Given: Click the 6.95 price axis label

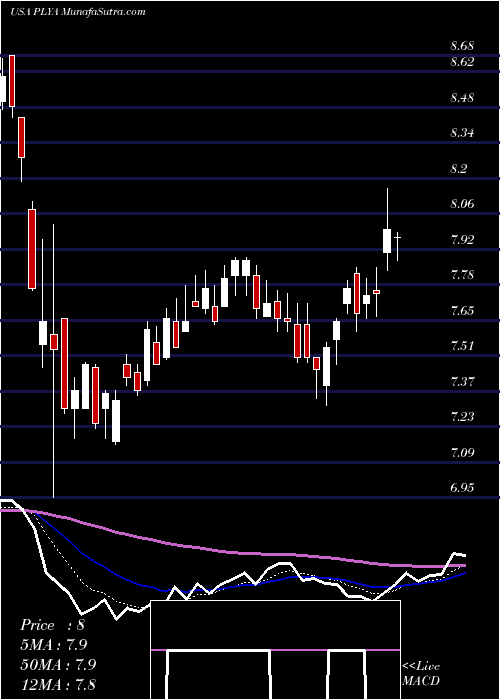Looking at the screenshot, I should (462, 488).
